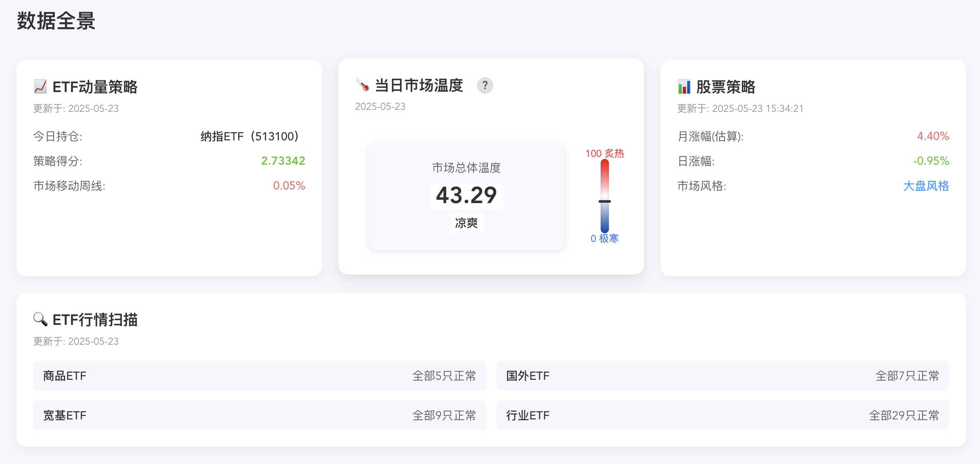Click the 43.29 market temperature value

(466, 195)
